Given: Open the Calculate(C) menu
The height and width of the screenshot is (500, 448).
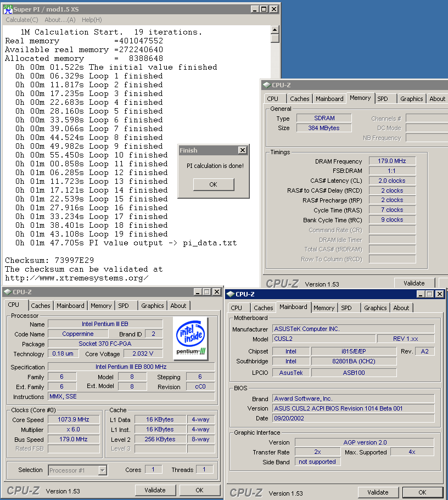Looking at the screenshot, I should click(x=22, y=20).
